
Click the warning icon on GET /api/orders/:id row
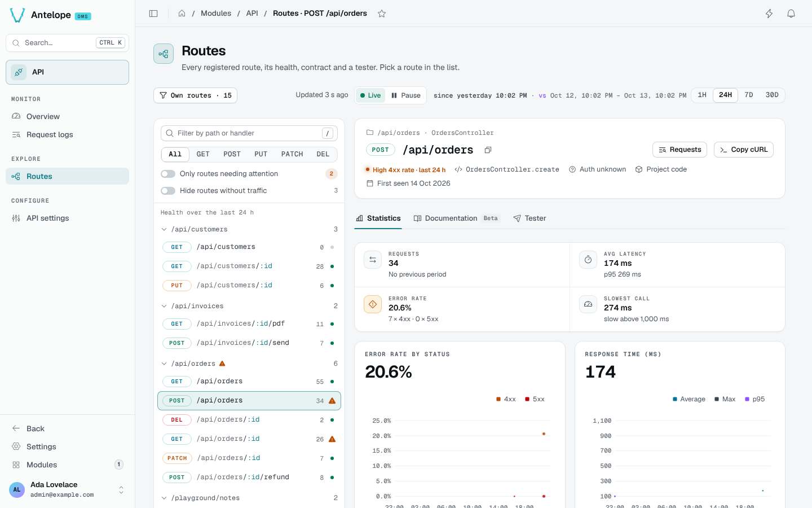[x=332, y=439]
